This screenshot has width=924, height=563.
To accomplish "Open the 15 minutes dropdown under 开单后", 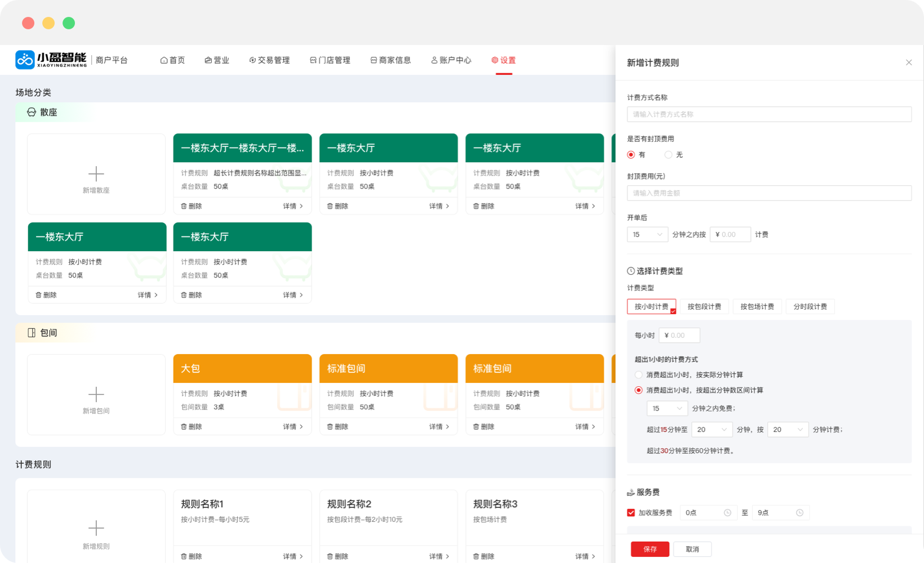I will tap(647, 234).
